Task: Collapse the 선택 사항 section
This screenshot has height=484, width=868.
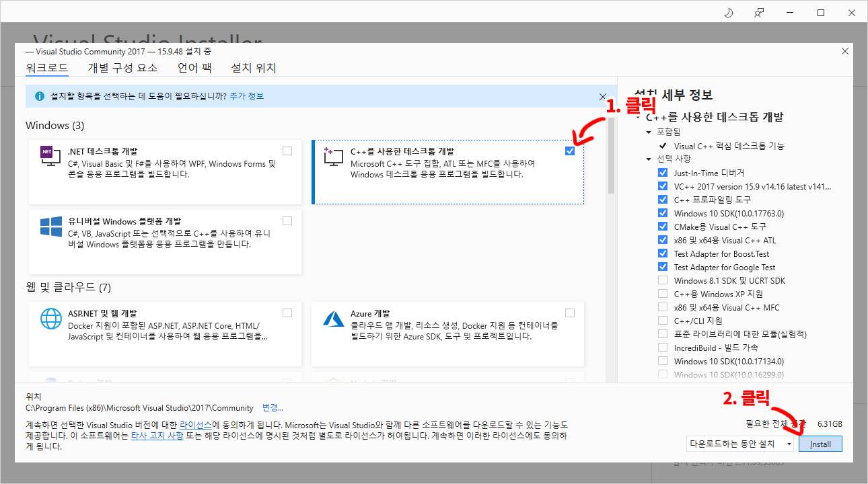Action: [x=649, y=159]
